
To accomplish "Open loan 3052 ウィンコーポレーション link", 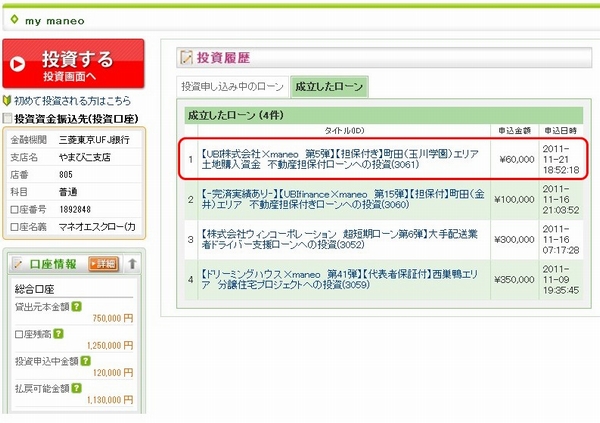I will (x=339, y=239).
